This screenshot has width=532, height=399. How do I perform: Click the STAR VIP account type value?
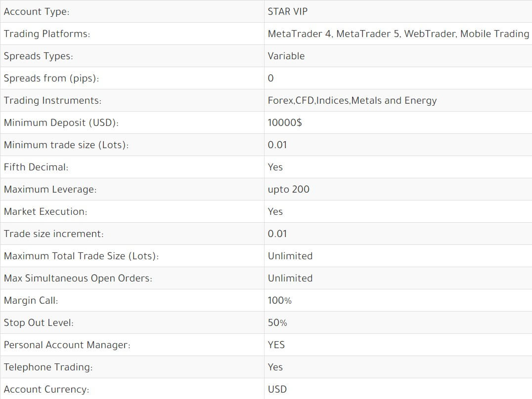click(287, 11)
